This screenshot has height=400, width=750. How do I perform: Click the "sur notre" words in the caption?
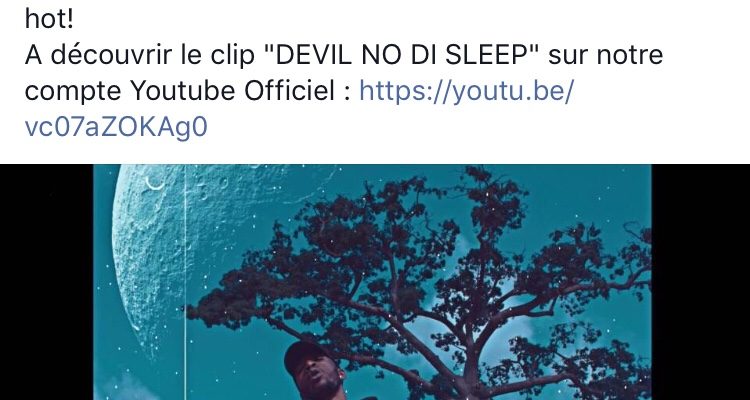tap(606, 56)
